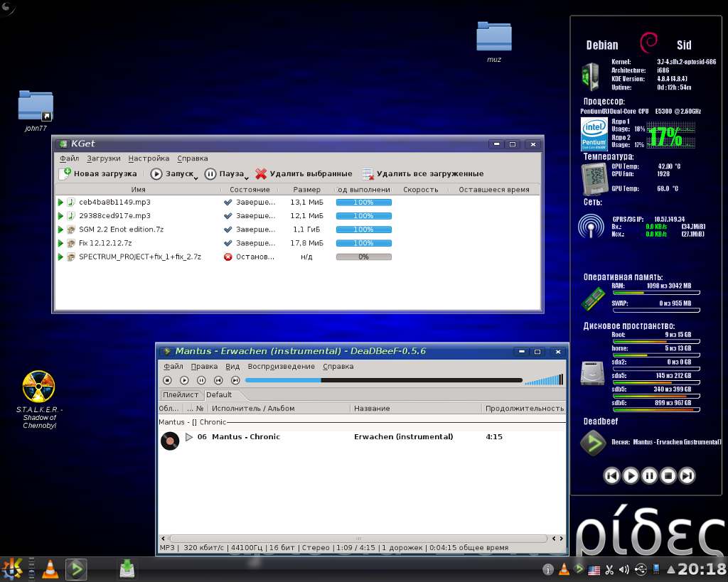Click the stop button in DeaDBeeF toolbar
The width and height of the screenshot is (728, 582).
point(168,380)
